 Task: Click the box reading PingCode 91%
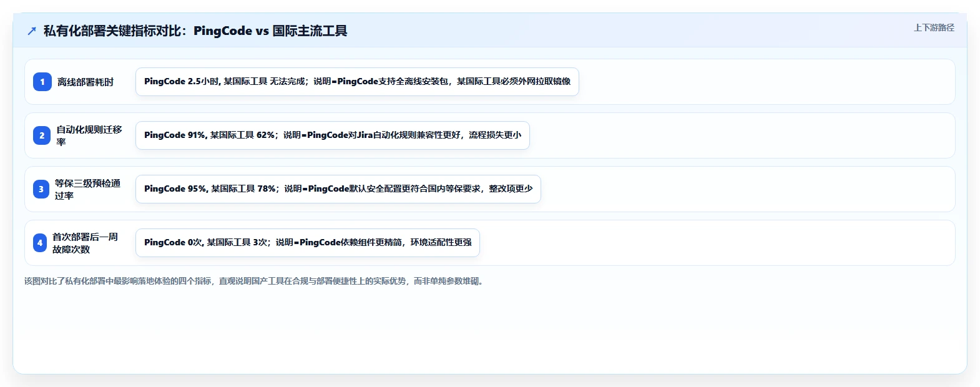coord(333,135)
